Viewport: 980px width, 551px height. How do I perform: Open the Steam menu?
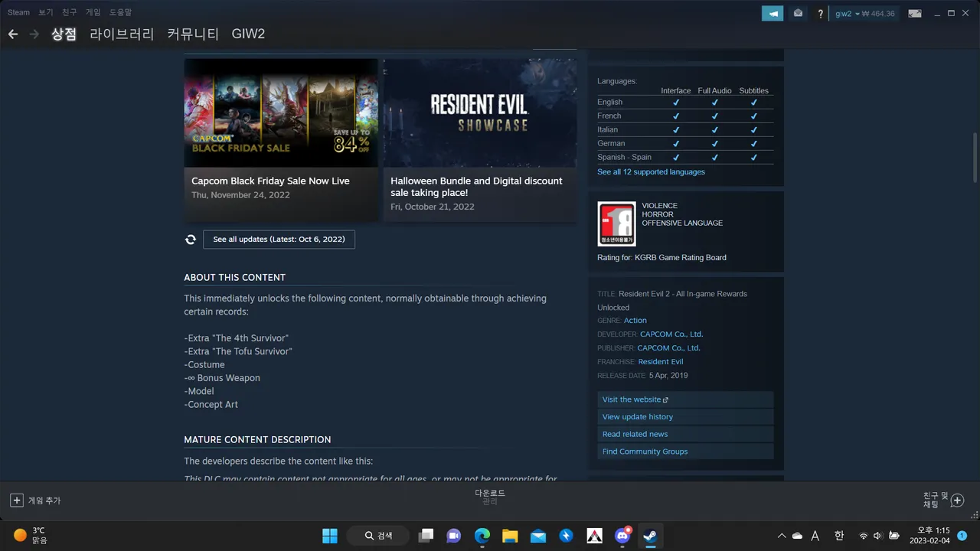[18, 12]
